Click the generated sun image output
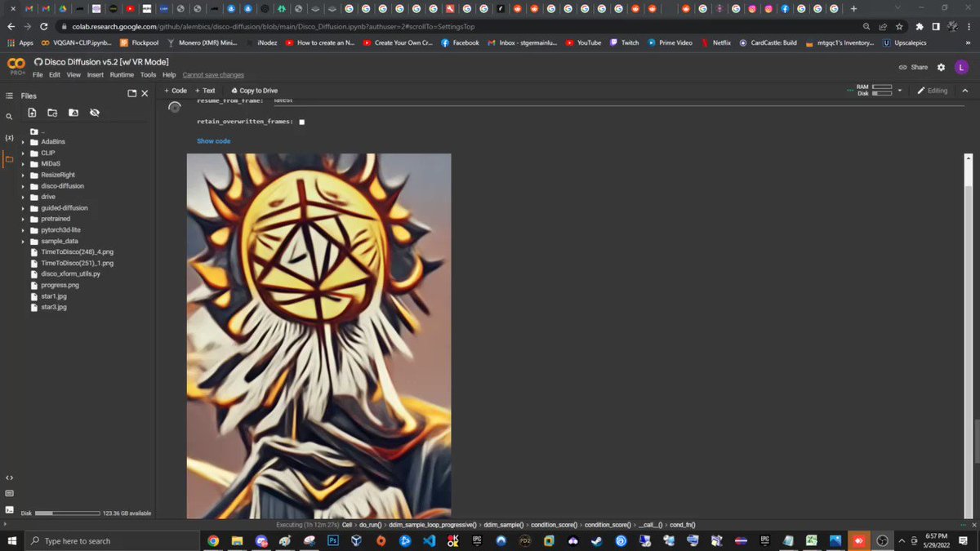 [318, 335]
